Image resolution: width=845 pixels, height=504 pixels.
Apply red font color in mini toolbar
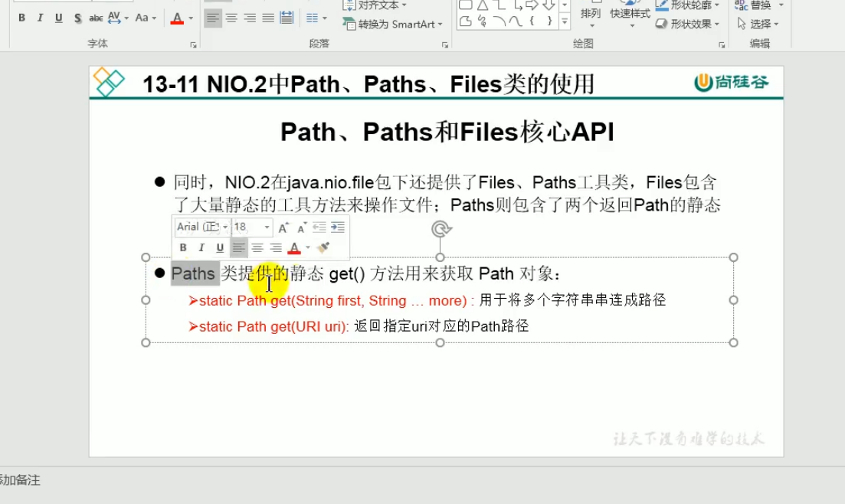[x=294, y=248]
